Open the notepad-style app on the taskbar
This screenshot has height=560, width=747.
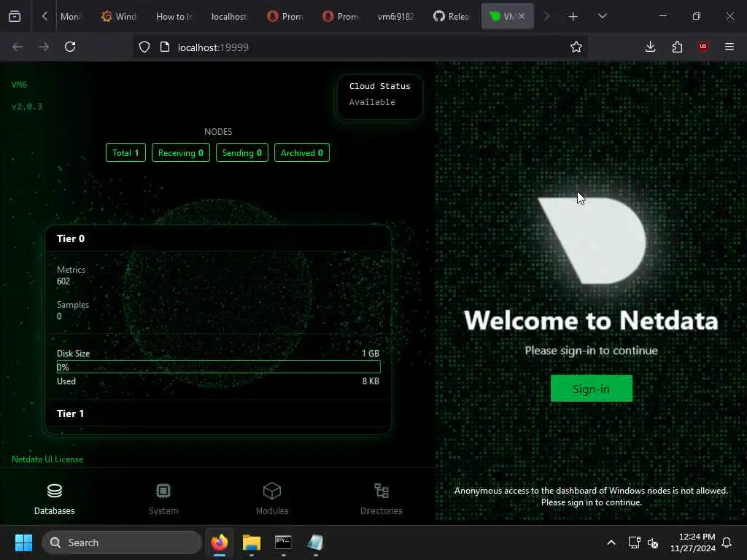point(315,542)
